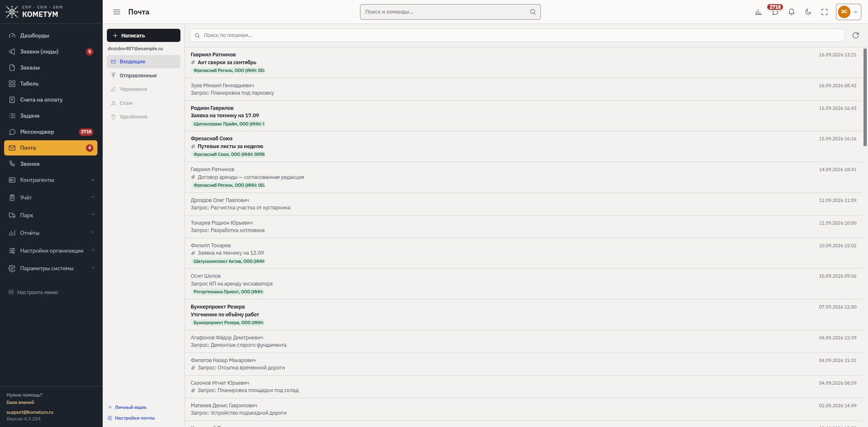Select the Черновики folder

click(143, 89)
